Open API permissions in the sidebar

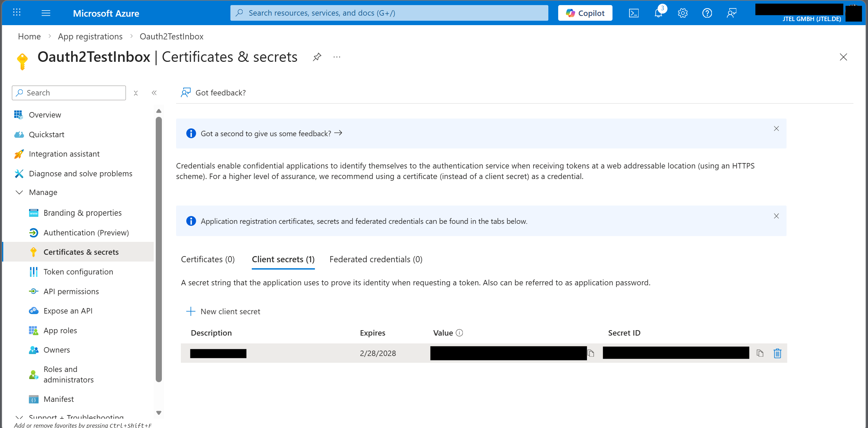(71, 291)
